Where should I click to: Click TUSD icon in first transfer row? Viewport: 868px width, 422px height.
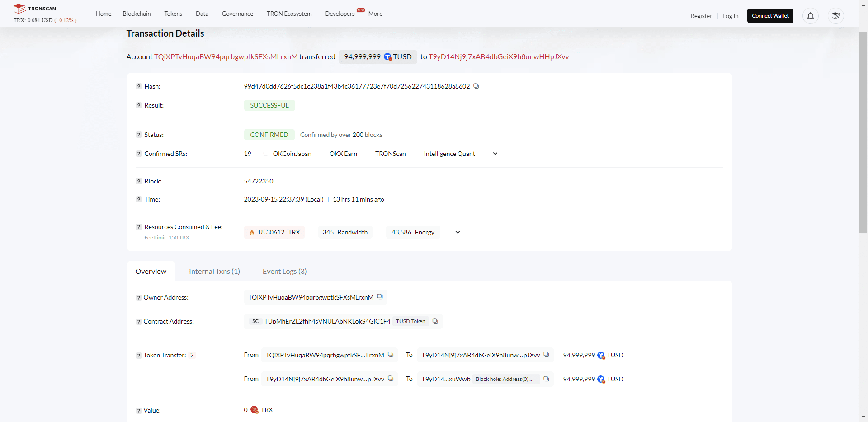pyautogui.click(x=601, y=356)
